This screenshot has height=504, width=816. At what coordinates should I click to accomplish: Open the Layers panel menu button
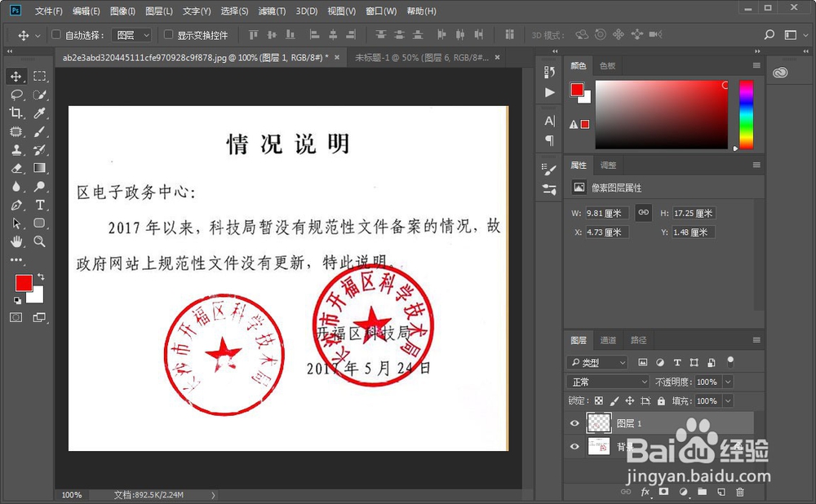[x=757, y=338]
